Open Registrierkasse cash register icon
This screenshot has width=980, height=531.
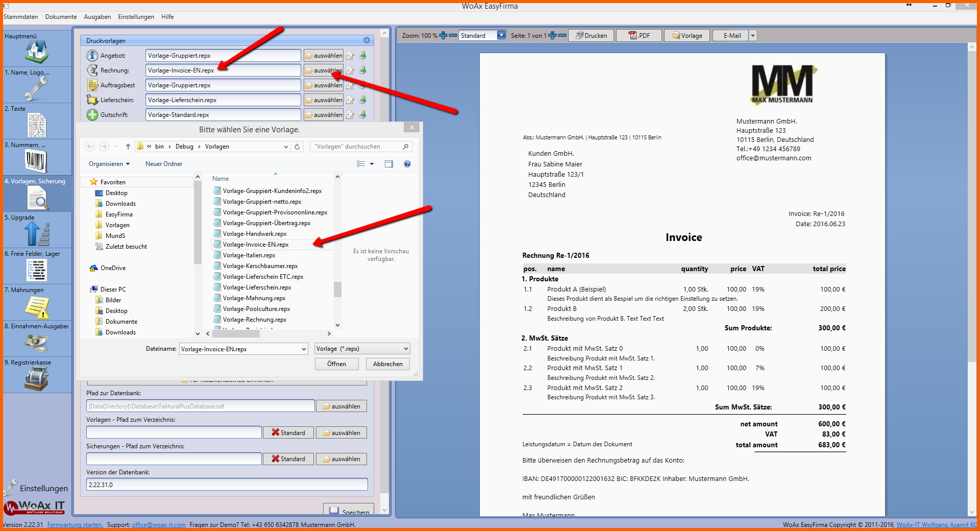(36, 379)
